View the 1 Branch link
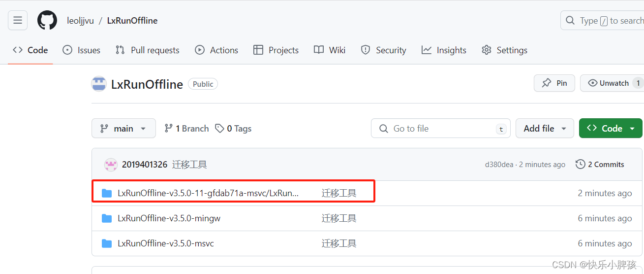 tap(186, 128)
